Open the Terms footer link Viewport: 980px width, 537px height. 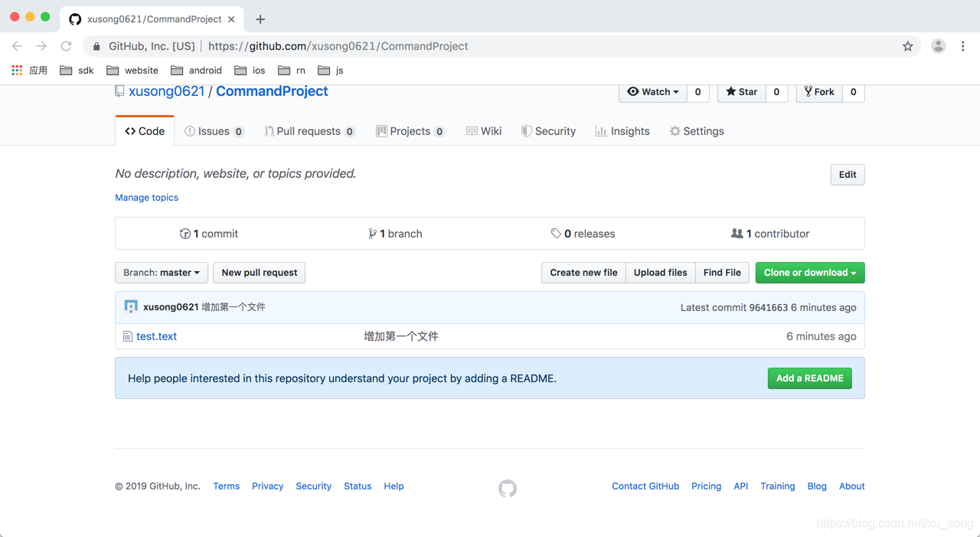227,486
